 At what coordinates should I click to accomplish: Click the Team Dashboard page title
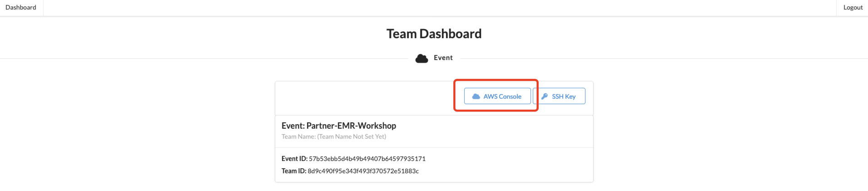[x=434, y=34]
